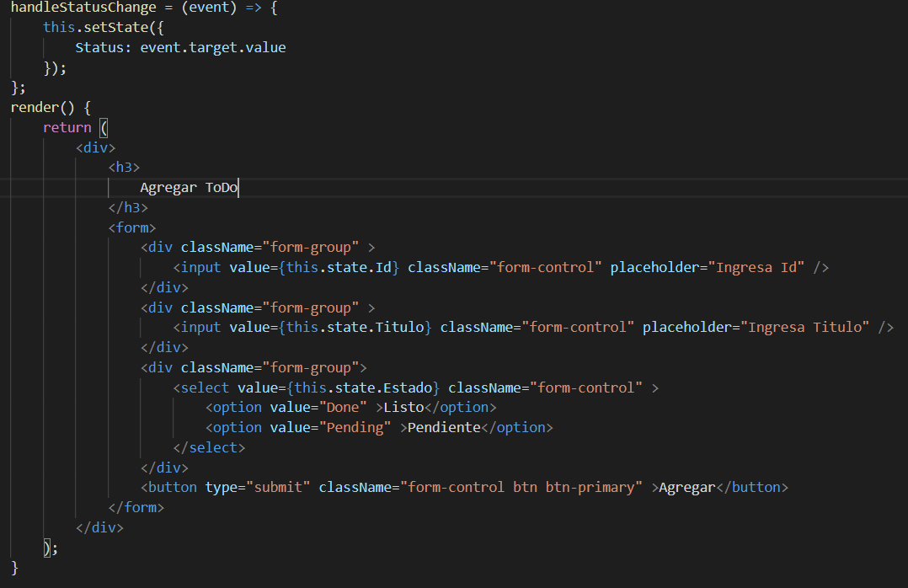Click the return keyword
This screenshot has width=908, height=588.
click(67, 128)
